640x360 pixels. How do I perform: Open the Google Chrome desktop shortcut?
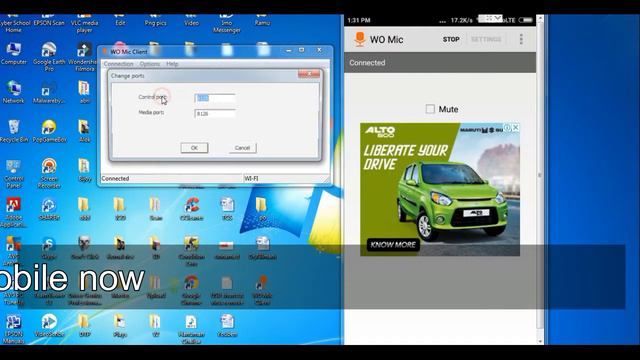pos(191,290)
